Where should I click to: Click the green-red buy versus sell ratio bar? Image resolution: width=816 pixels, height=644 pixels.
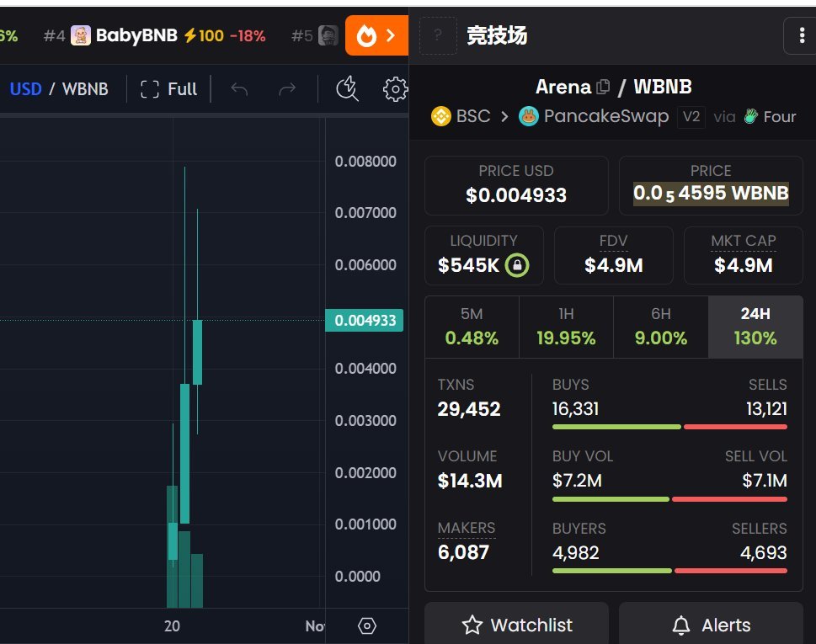[x=669, y=427]
